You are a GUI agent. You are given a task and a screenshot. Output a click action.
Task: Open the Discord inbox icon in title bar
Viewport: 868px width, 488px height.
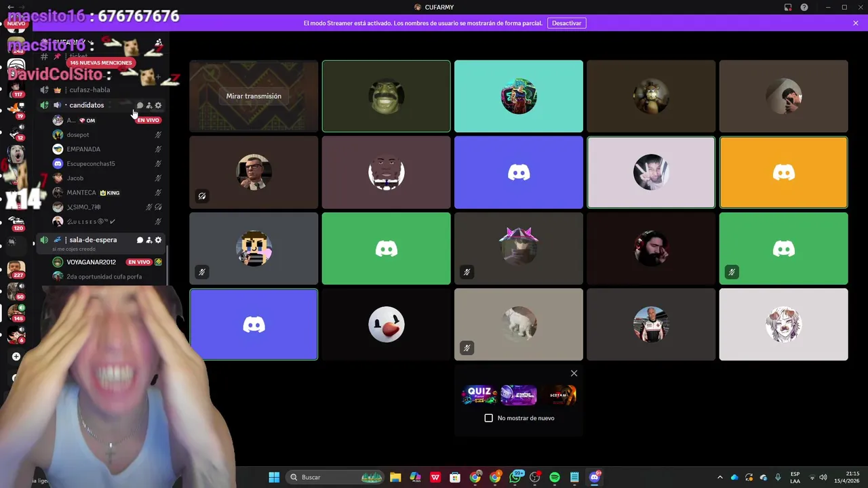tap(788, 7)
